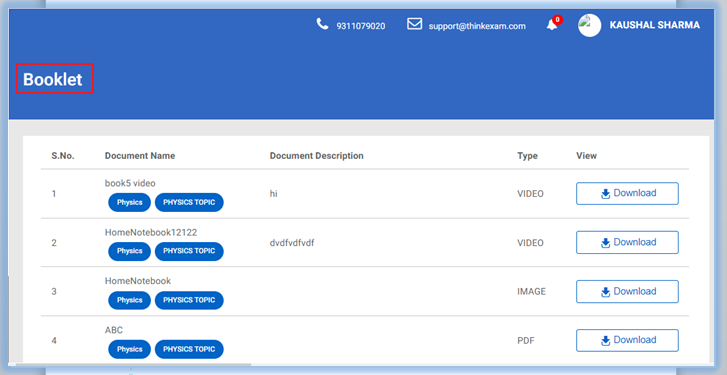The width and height of the screenshot is (727, 375).
Task: Click Physics tag under HomeNotebook12122
Action: tap(129, 251)
